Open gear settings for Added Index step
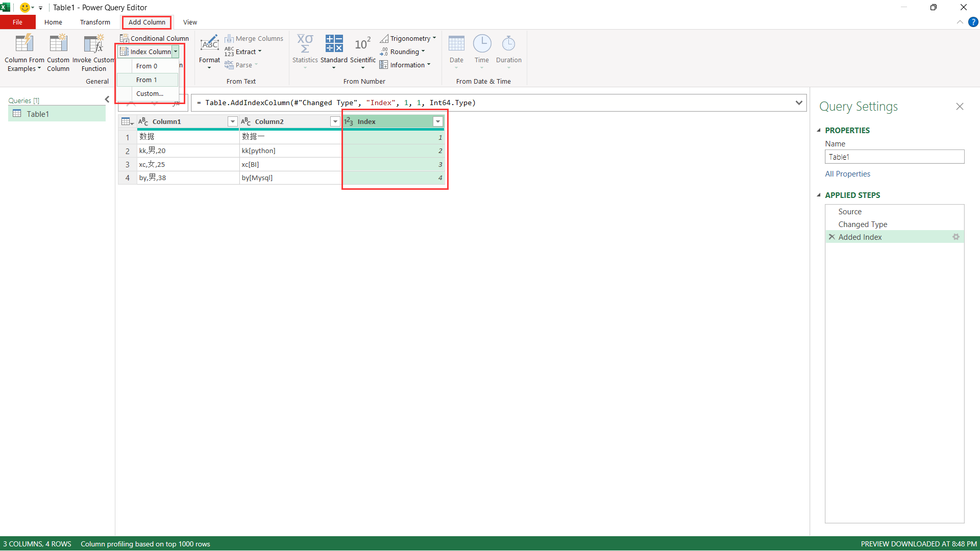980x551 pixels. (x=955, y=237)
